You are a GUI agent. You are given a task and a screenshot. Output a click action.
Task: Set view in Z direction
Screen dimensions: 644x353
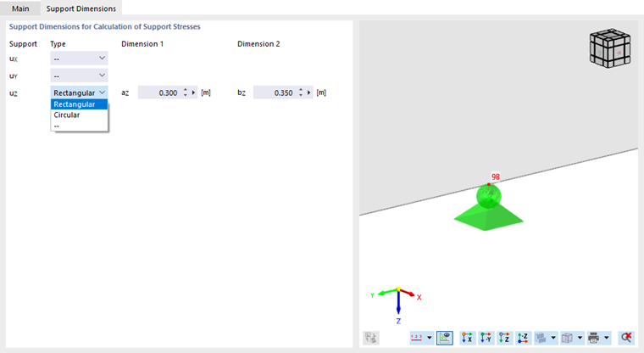pyautogui.click(x=504, y=338)
